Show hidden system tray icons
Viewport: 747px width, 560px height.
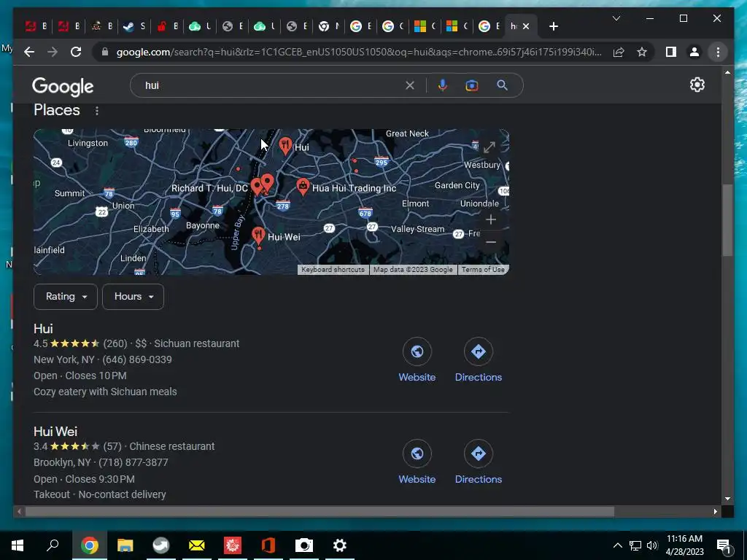coord(617,545)
